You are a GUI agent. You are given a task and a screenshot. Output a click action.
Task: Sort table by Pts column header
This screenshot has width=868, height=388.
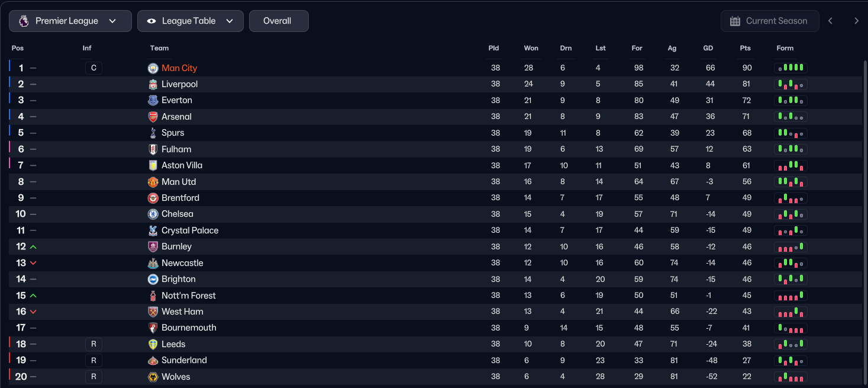[x=745, y=49]
